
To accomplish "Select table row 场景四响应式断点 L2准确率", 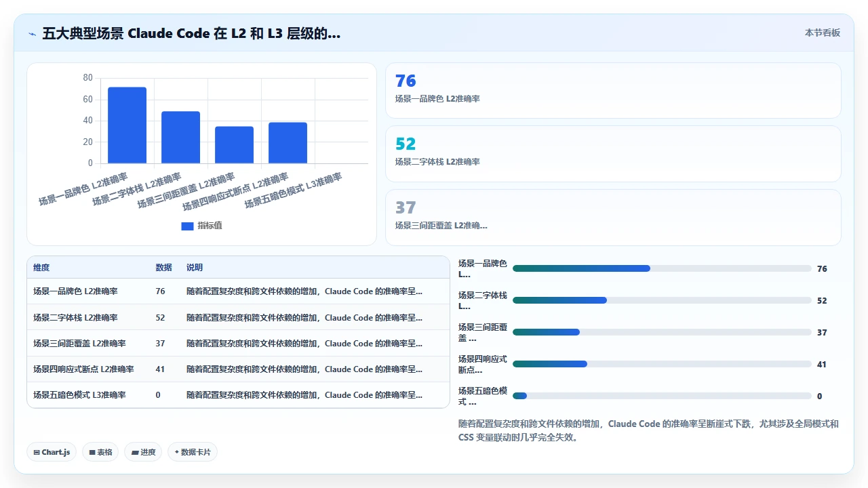I will tap(238, 369).
